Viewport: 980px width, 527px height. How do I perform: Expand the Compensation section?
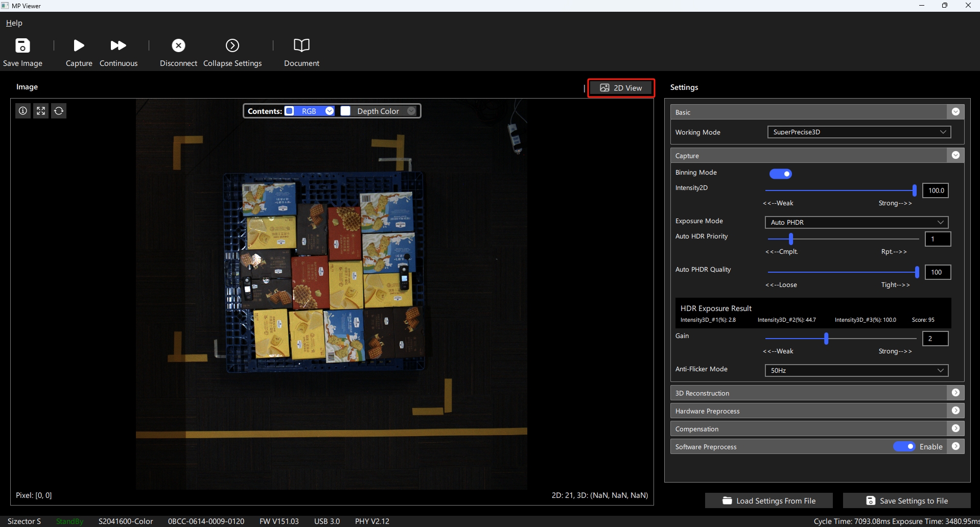[955, 428]
